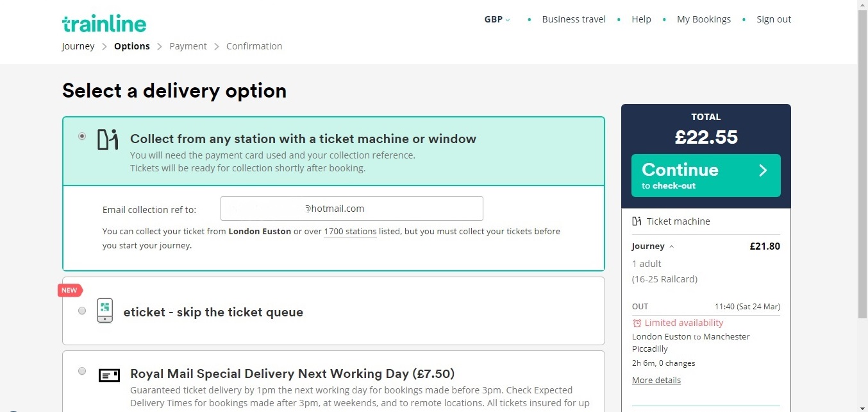Screen dimensions: 868x412
Task: Open Business travel in the top navigation
Action: tap(574, 19)
